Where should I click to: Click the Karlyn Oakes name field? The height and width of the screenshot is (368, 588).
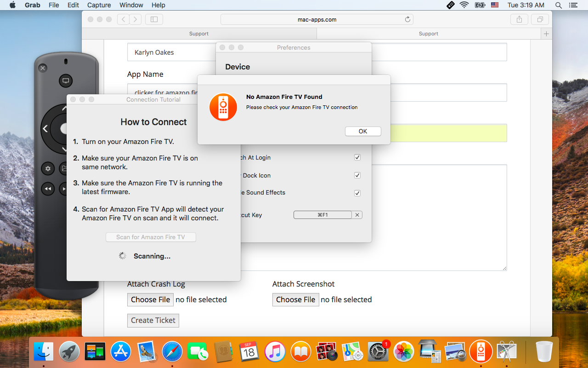click(317, 52)
